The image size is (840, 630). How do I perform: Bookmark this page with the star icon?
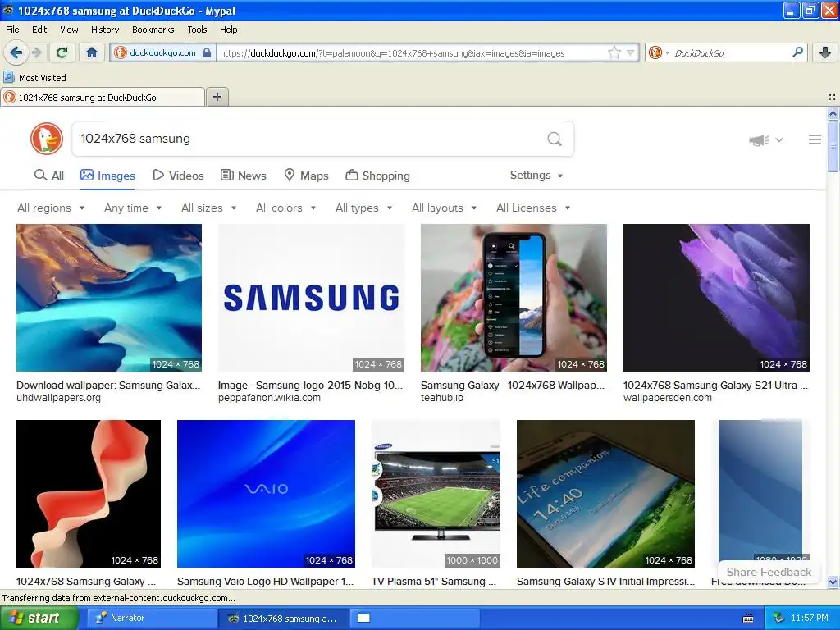614,52
